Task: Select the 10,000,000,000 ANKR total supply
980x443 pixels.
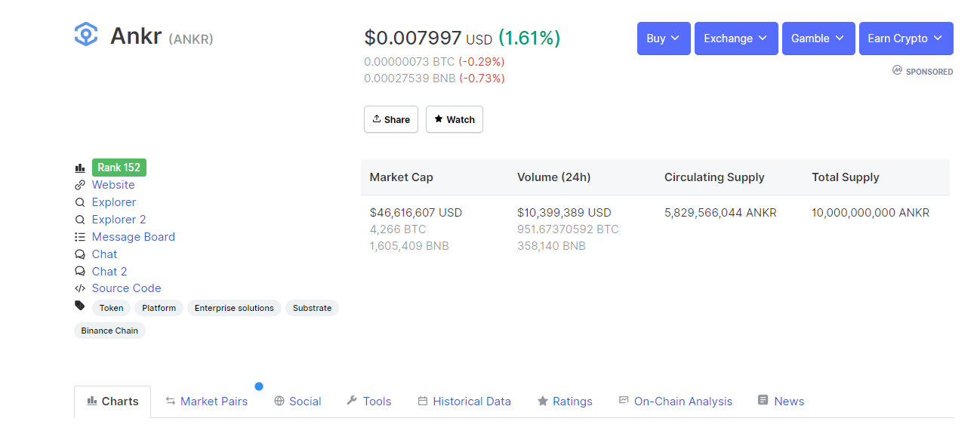Action: (871, 213)
